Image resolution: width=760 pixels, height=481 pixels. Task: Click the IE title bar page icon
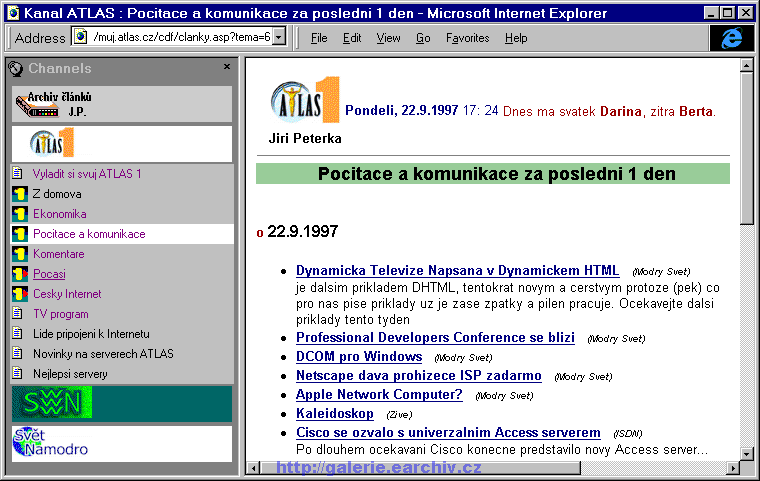pos(13,13)
